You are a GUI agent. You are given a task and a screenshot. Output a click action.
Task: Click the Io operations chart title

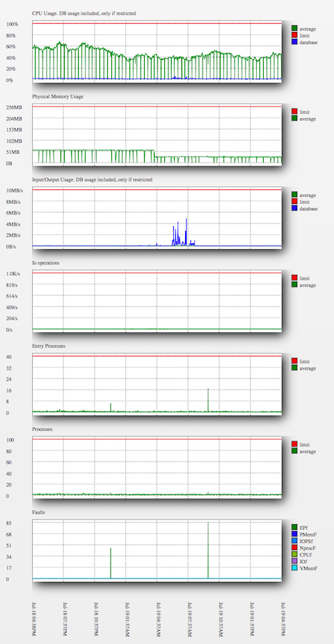46,262
